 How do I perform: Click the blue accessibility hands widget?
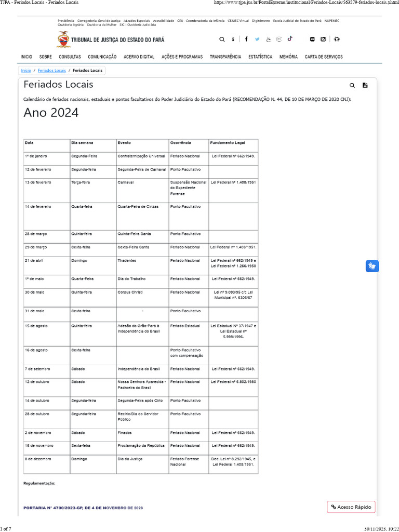click(x=372, y=266)
